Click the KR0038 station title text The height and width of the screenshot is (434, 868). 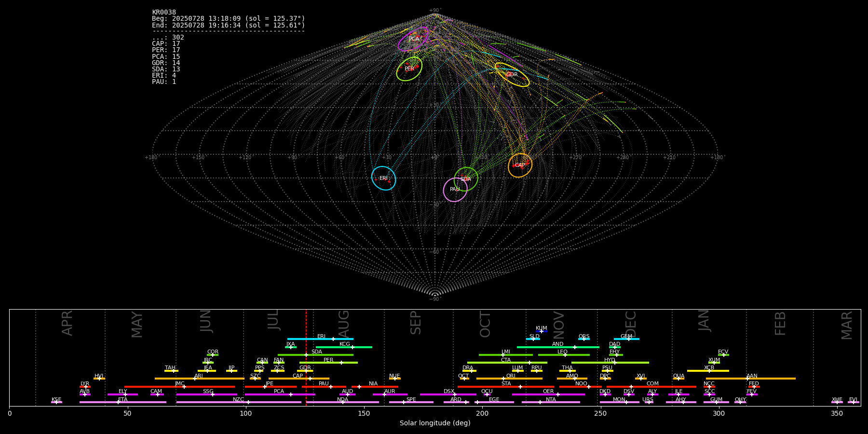[x=164, y=13]
